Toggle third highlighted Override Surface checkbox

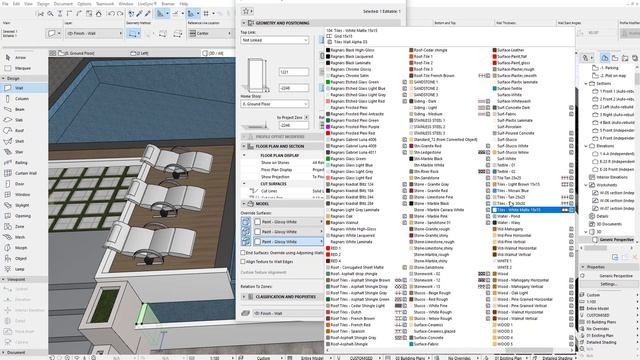pyautogui.click(x=258, y=242)
